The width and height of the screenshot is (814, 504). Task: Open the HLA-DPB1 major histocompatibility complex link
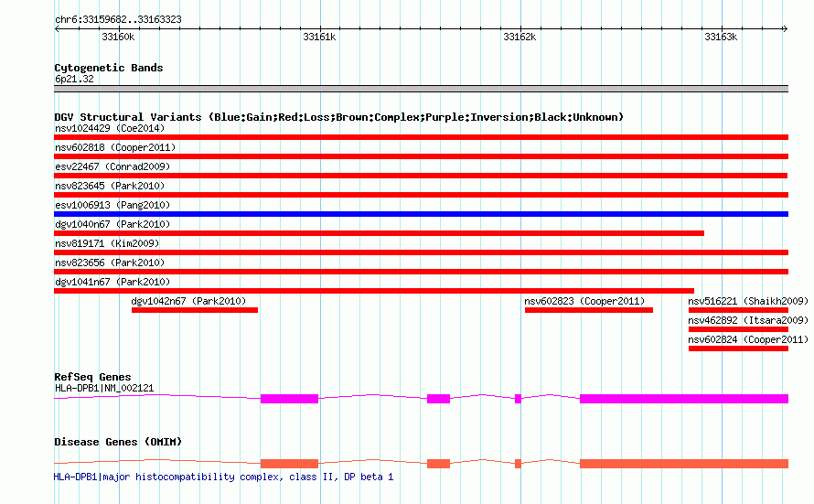[x=224, y=477]
